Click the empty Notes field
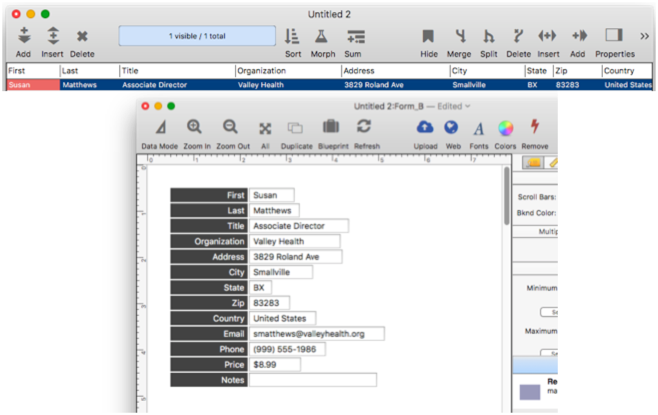The width and height of the screenshot is (658, 415). [313, 380]
